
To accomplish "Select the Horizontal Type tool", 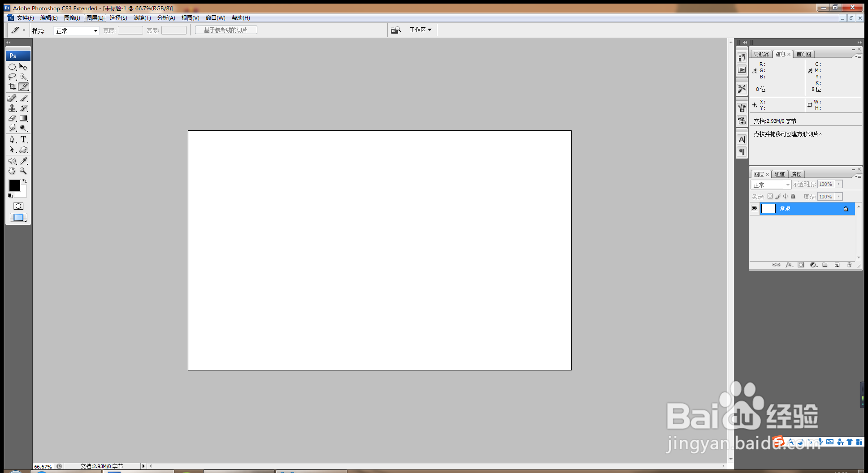I will (x=24, y=139).
